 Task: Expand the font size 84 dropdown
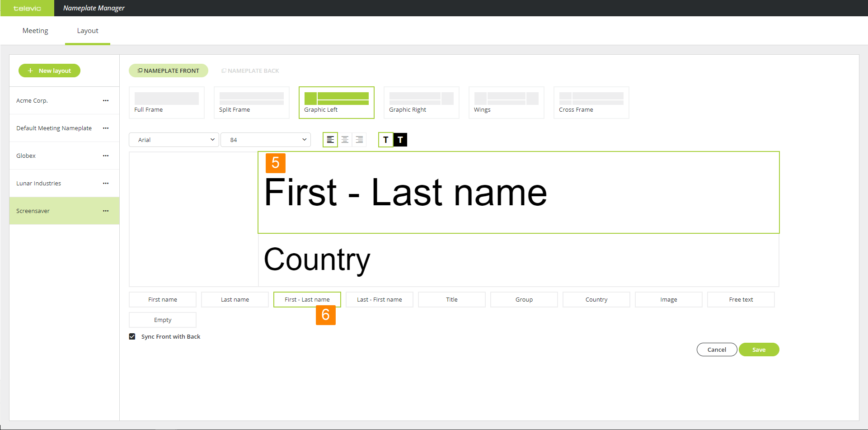pyautogui.click(x=266, y=140)
